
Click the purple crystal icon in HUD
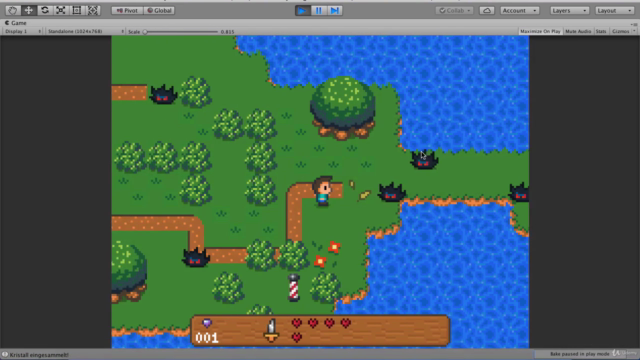[207, 323]
